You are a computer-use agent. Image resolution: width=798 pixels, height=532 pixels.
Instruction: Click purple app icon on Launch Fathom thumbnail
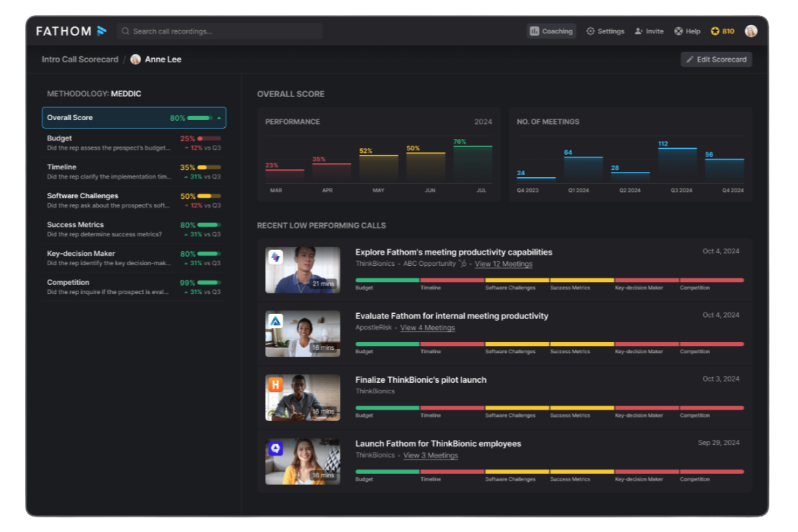pos(276,448)
